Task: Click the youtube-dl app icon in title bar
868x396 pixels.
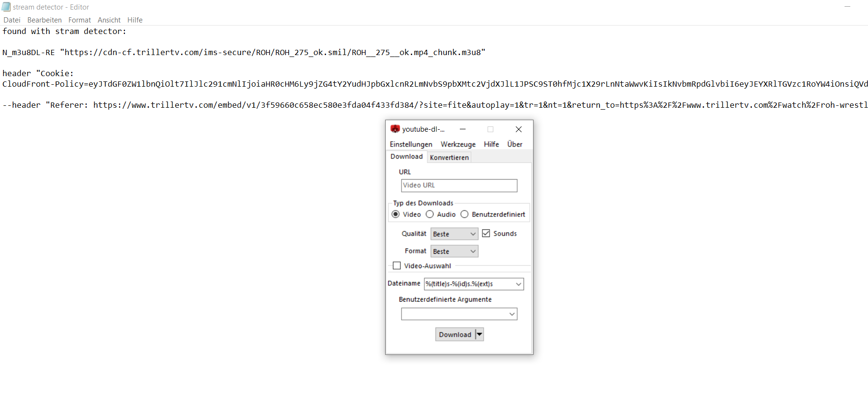Action: point(395,129)
